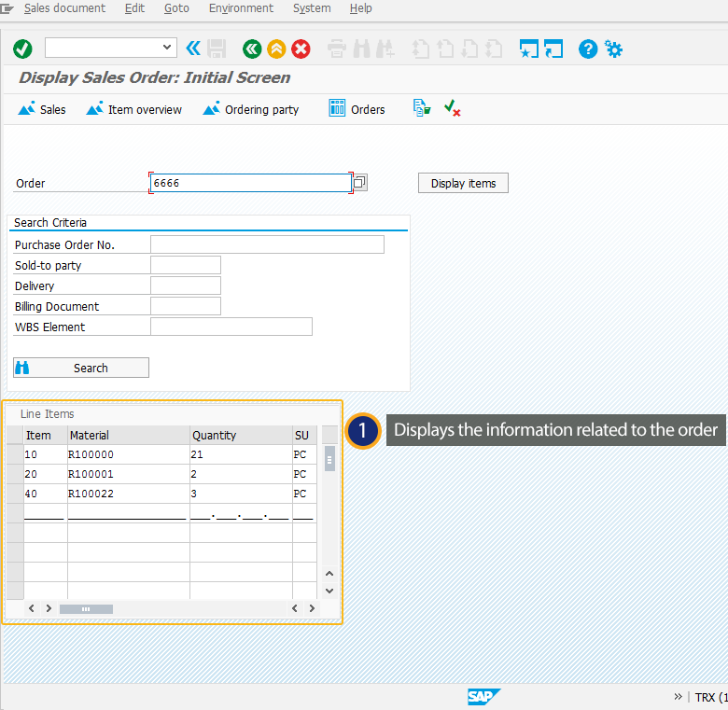The height and width of the screenshot is (710, 728).
Task: Click table scroll up arrow
Action: point(329,574)
